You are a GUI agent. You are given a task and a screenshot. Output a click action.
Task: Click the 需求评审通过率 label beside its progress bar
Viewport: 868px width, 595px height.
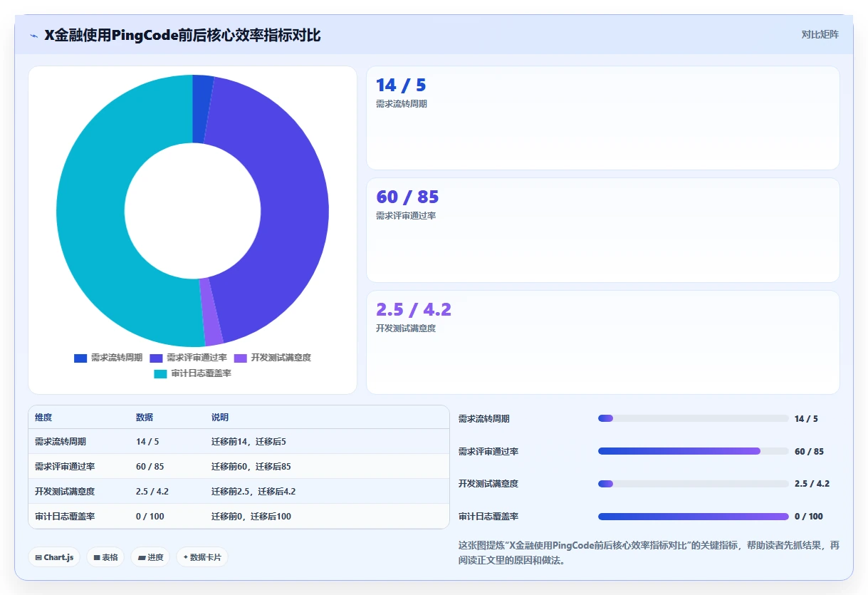click(x=488, y=452)
